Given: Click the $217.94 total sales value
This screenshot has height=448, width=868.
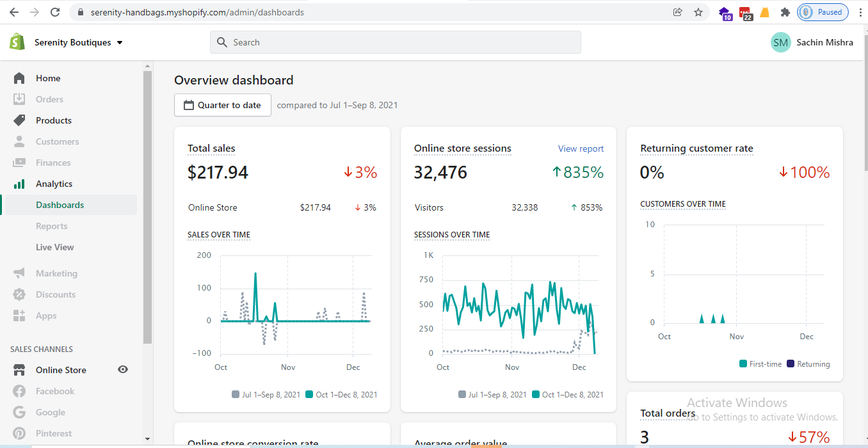Looking at the screenshot, I should coord(218,172).
